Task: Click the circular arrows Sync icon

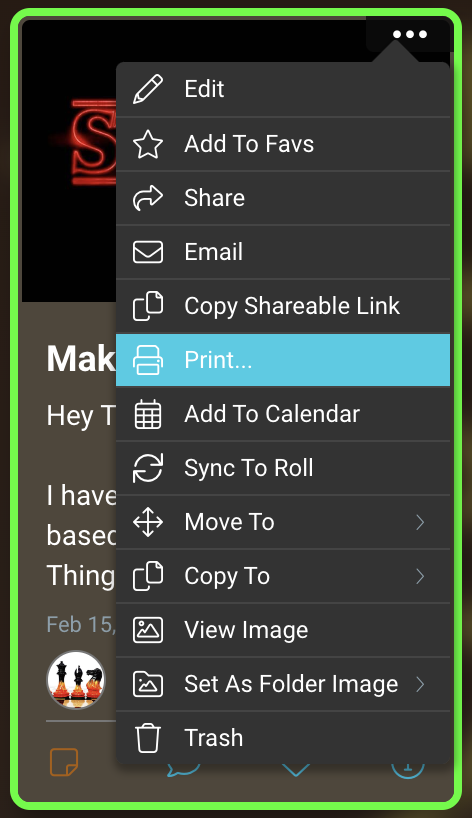Action: tap(148, 468)
